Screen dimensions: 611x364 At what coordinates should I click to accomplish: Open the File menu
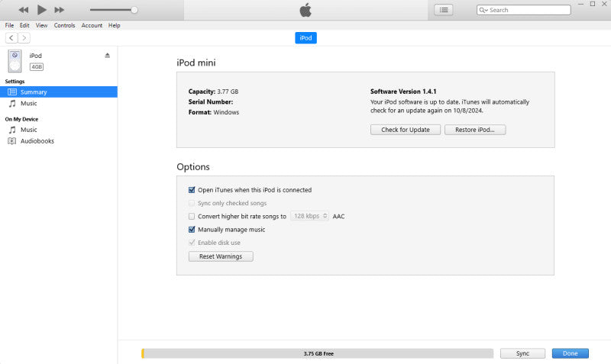[9, 25]
